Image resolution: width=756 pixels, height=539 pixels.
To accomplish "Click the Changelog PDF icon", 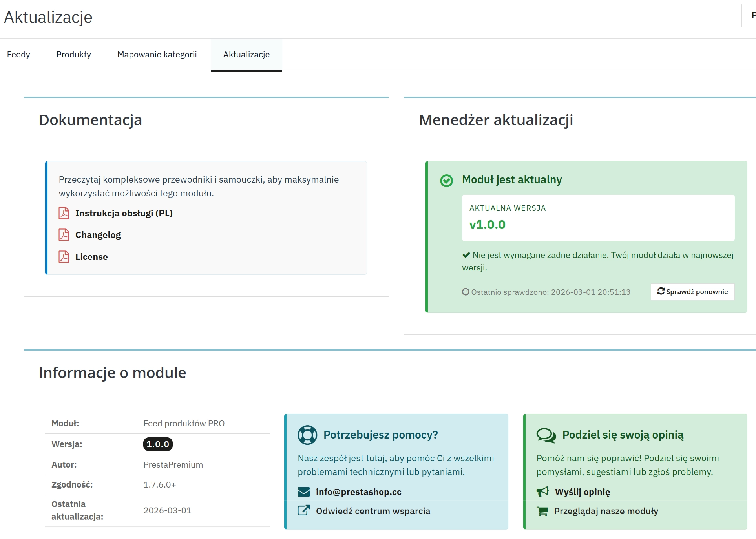I will [x=64, y=235].
